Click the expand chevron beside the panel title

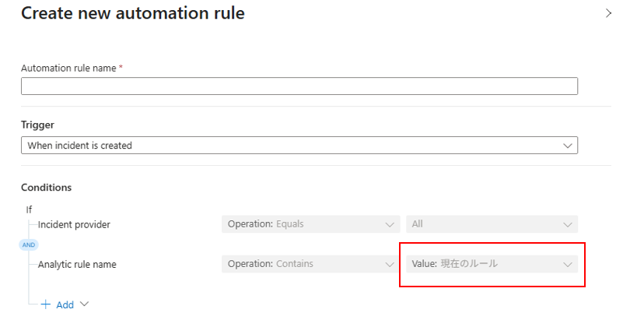click(609, 13)
